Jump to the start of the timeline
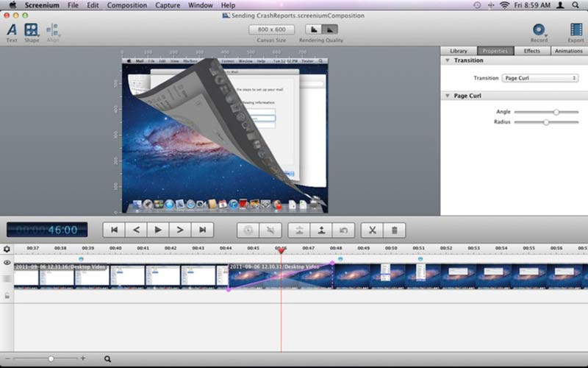Image resolution: width=588 pixels, height=368 pixels. pyautogui.click(x=114, y=230)
